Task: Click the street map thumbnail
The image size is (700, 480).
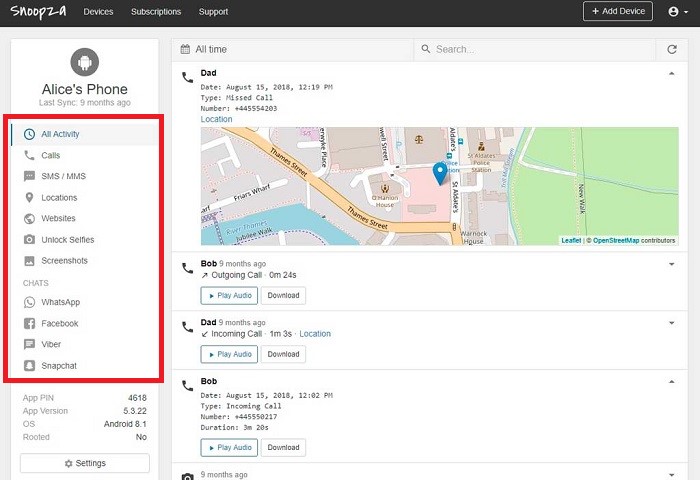Action: (440, 186)
